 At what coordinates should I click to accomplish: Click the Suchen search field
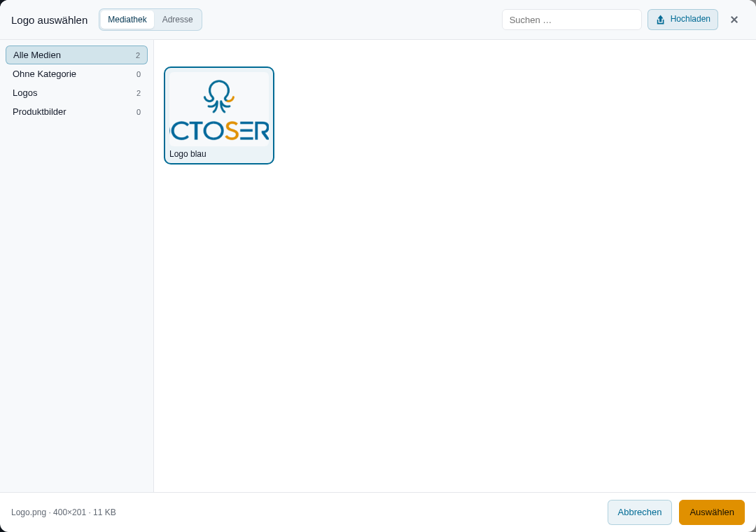coord(571,20)
